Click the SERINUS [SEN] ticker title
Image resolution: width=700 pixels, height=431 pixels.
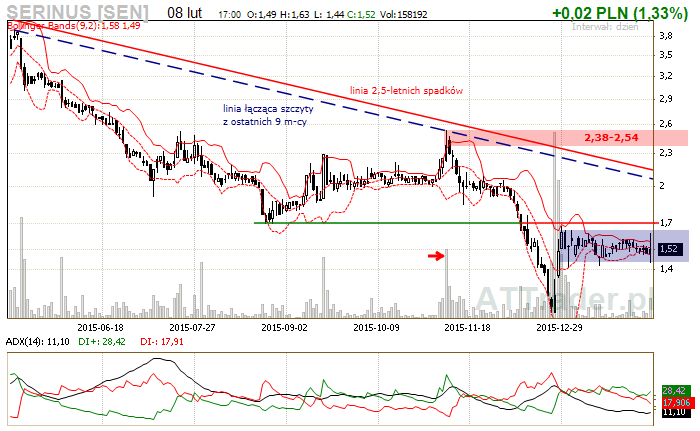78,12
